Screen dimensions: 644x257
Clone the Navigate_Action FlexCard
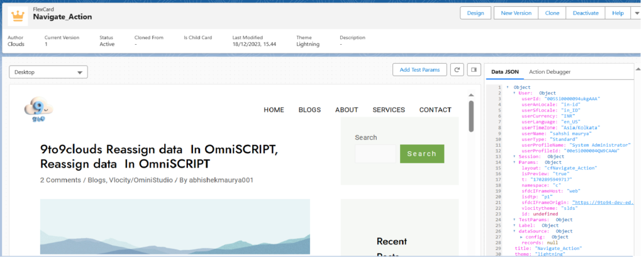tap(552, 13)
